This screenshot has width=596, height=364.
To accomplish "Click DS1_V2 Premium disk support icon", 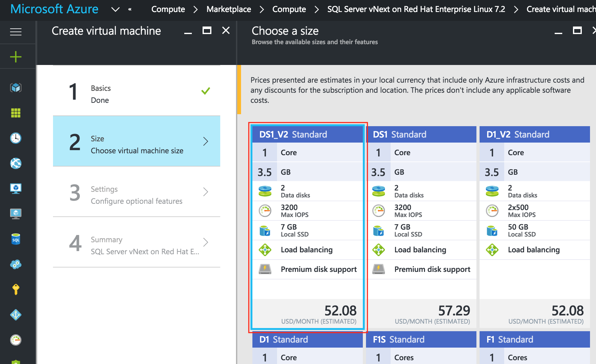I will click(265, 269).
